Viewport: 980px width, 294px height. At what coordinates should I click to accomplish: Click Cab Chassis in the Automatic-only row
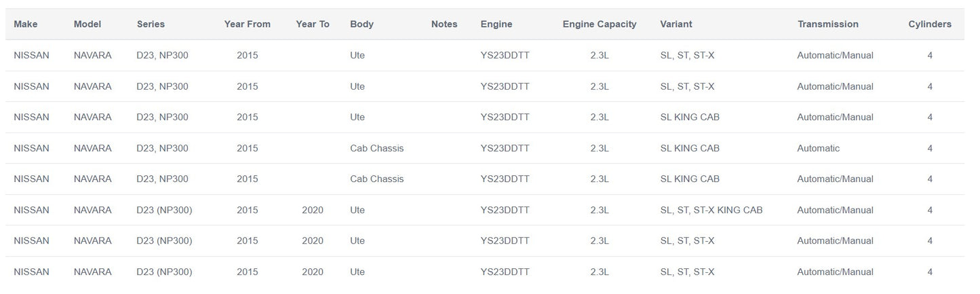coord(376,148)
